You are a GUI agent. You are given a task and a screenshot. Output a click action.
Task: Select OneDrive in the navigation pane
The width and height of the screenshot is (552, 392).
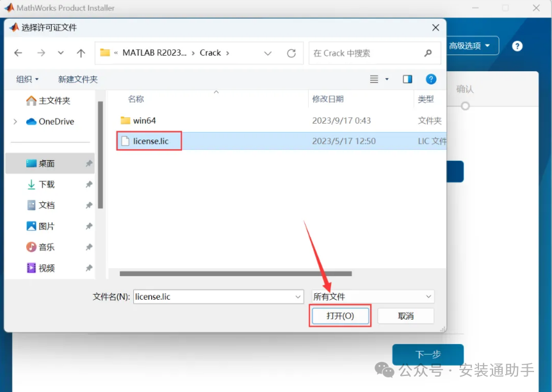click(x=50, y=122)
